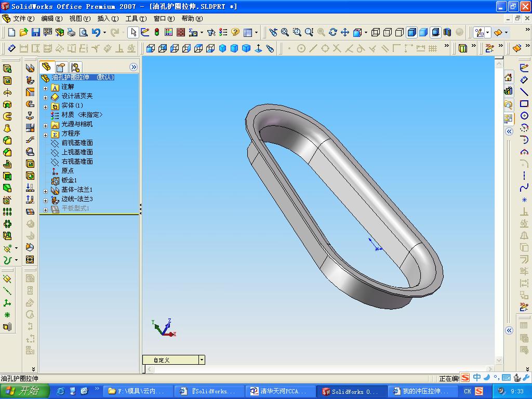The image size is (532, 399).
Task: Open the color grid icon in the standard toolbar
Action: coord(169,32)
